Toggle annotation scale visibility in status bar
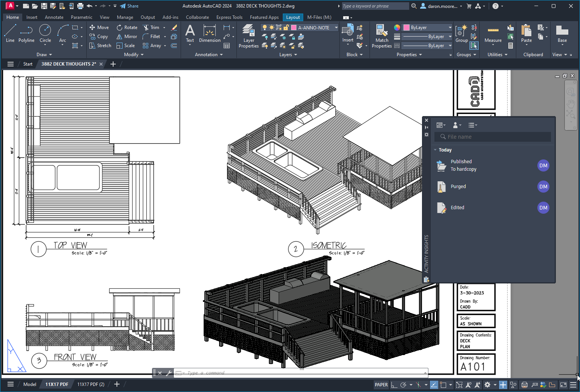The image size is (580, 392). [468, 384]
